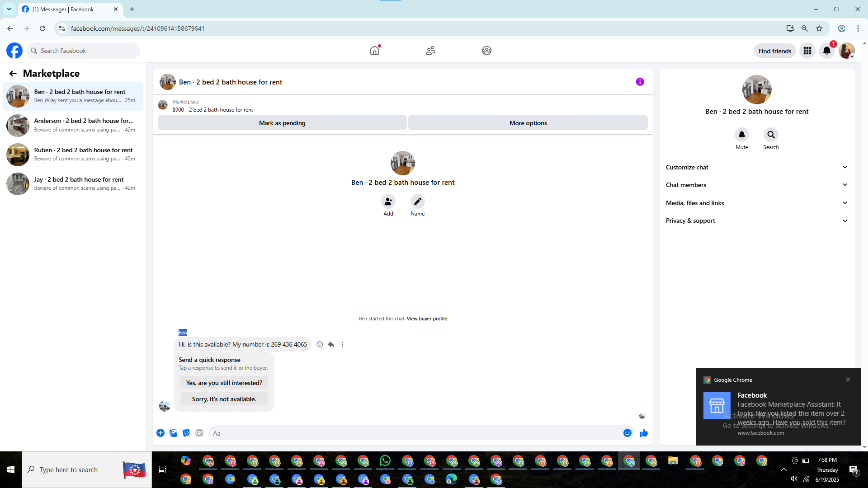868x488 pixels.
Task: Open the notifications bell with red badge
Action: [827, 51]
